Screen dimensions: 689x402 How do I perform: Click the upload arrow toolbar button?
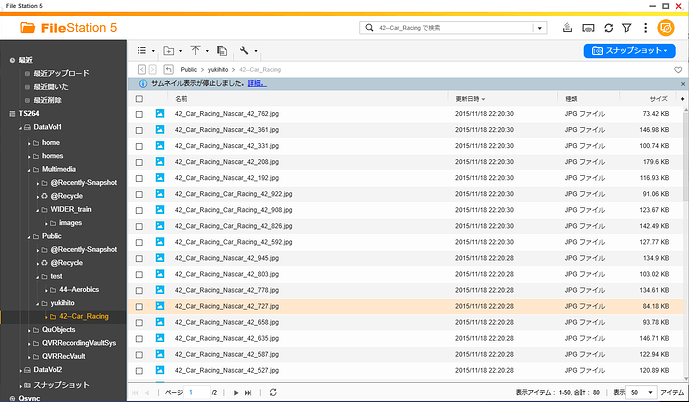pyautogui.click(x=197, y=49)
